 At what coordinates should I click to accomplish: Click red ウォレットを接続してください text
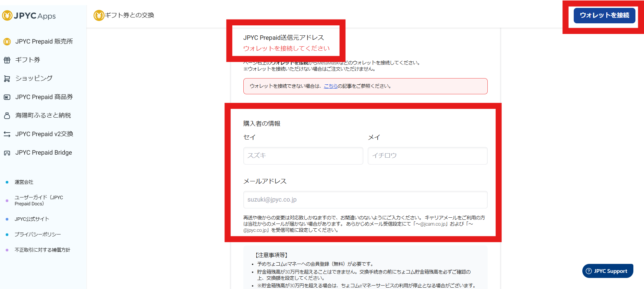pyautogui.click(x=287, y=48)
